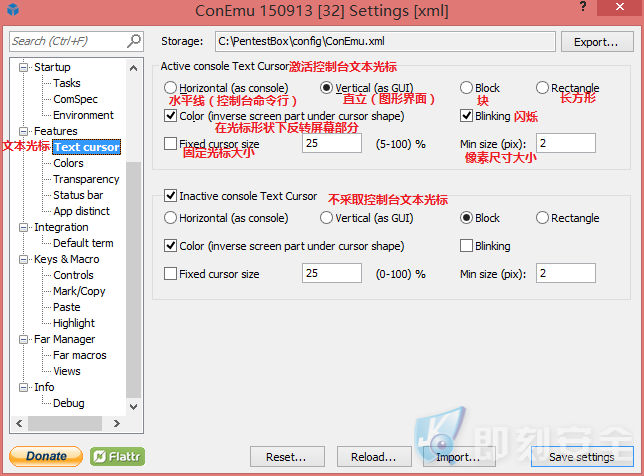Collapse the Startup tree node
Image resolution: width=644 pixels, height=476 pixels.
24,67
